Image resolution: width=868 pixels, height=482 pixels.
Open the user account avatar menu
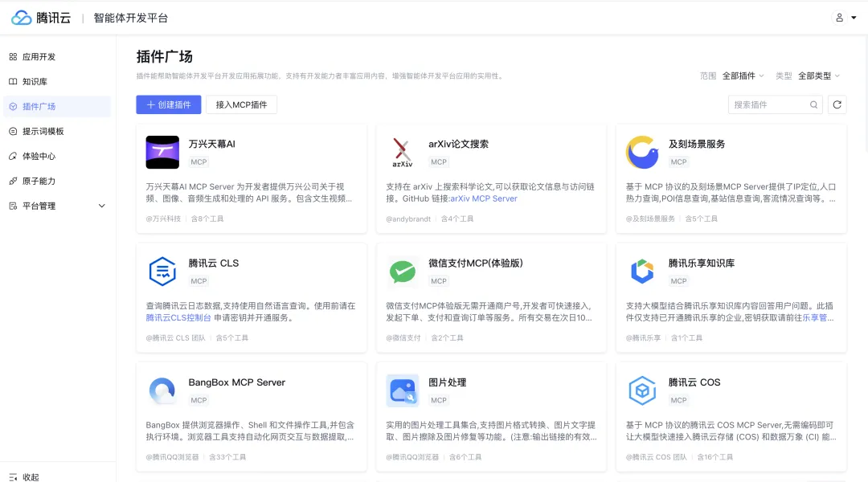click(x=839, y=18)
